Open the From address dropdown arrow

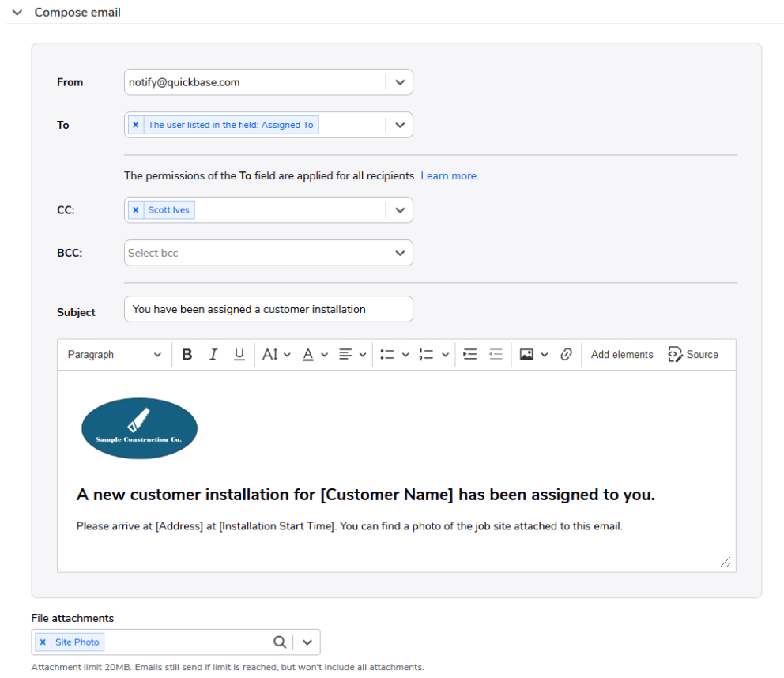pos(400,82)
